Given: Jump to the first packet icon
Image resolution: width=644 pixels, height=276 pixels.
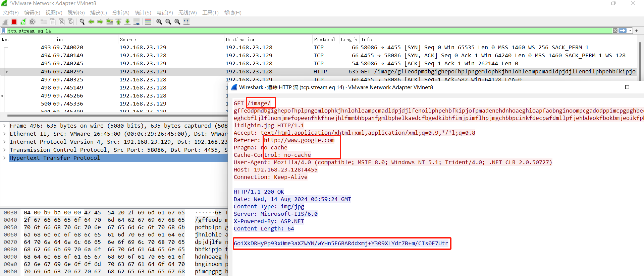Looking at the screenshot, I should pos(118,22).
